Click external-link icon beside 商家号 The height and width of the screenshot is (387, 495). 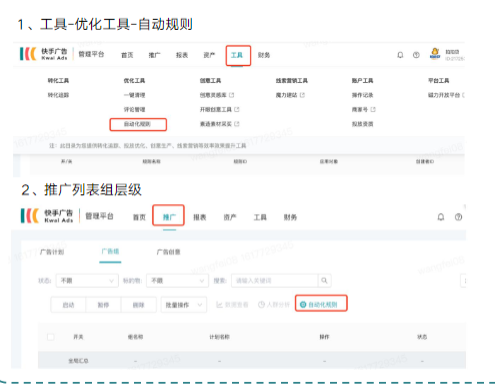[373, 109]
